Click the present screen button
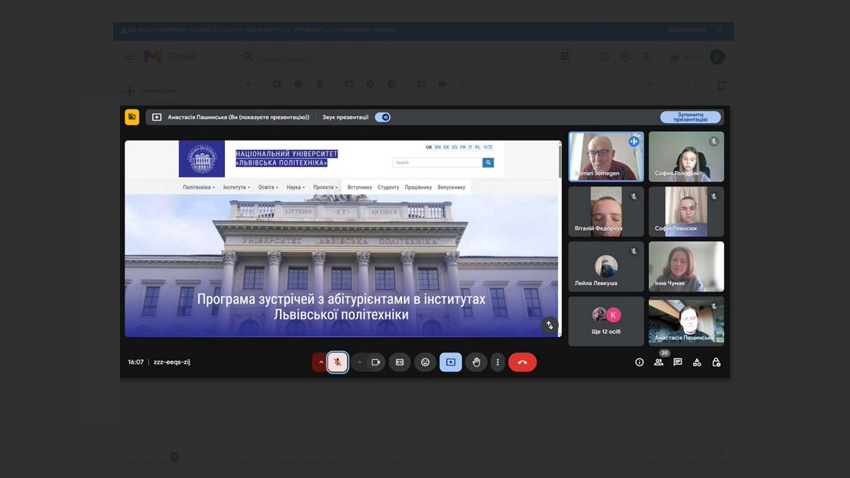 click(450, 362)
